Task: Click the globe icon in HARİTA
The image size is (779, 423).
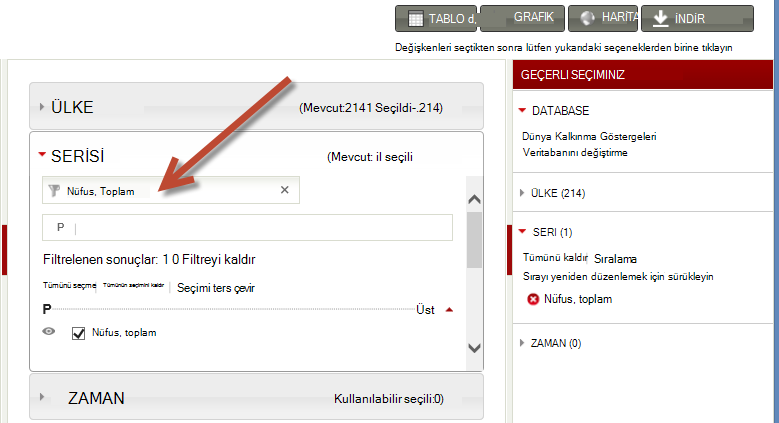Action: [587, 18]
